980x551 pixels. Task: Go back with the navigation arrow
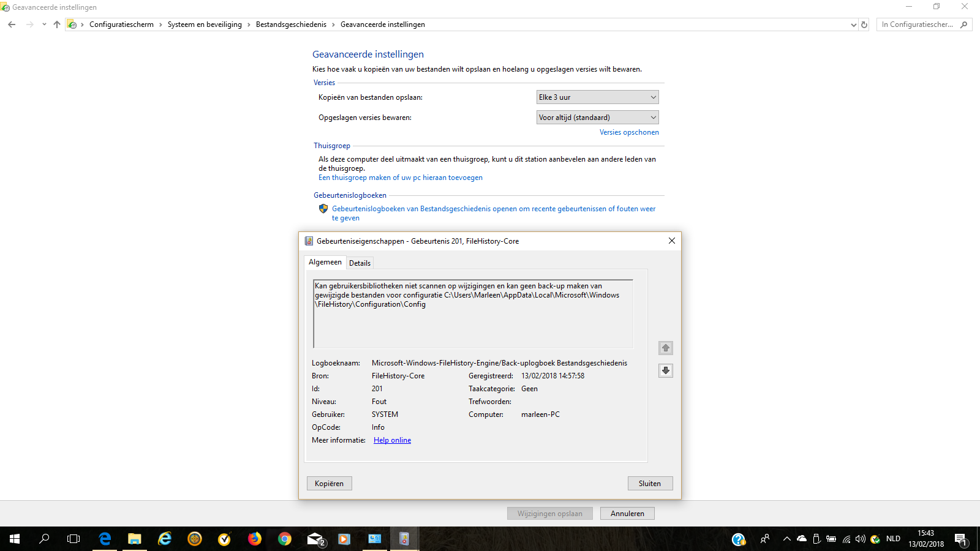pos(12,24)
